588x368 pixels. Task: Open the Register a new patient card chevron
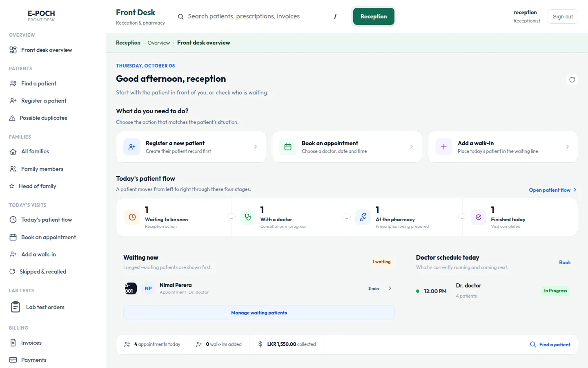point(256,147)
